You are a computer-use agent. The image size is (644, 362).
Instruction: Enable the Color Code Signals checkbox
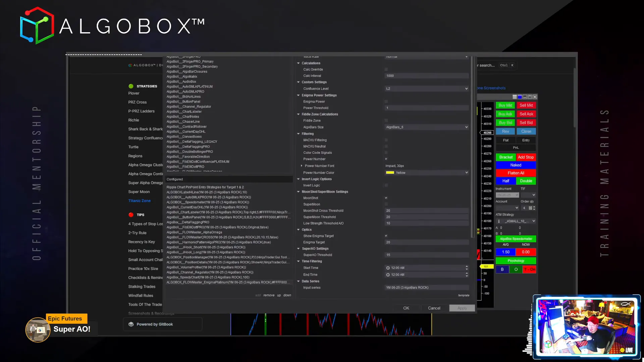(386, 153)
